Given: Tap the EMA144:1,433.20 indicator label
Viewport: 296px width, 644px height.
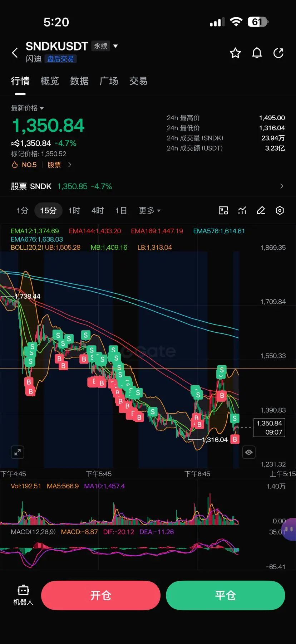Looking at the screenshot, I should pos(95,231).
